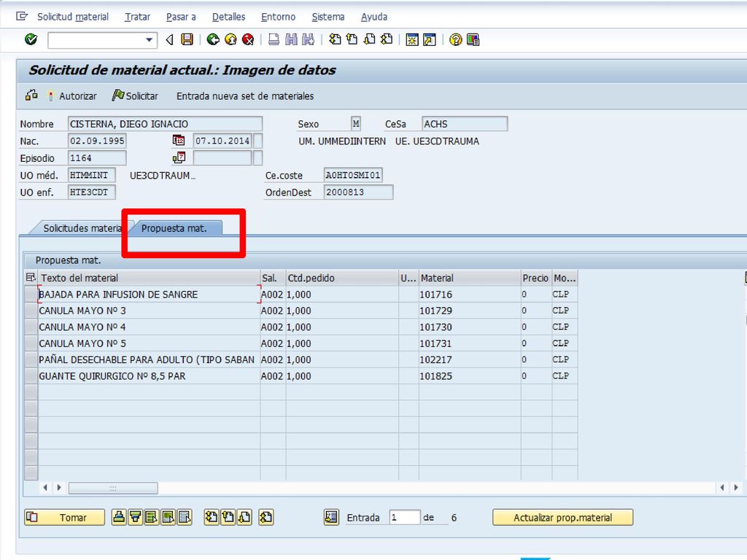Click material number 101825 cell
The width and height of the screenshot is (747, 560).
(470, 376)
